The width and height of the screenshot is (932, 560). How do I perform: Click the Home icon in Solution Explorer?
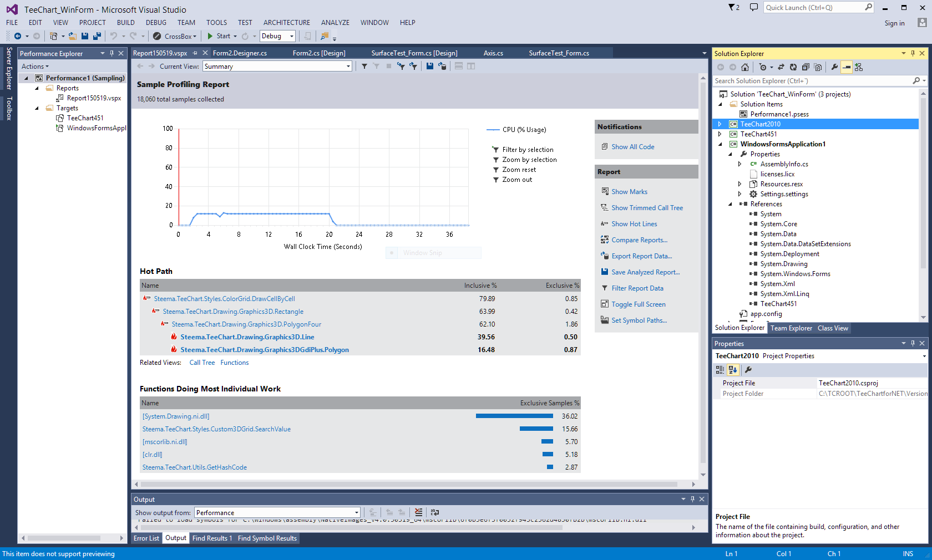745,67
